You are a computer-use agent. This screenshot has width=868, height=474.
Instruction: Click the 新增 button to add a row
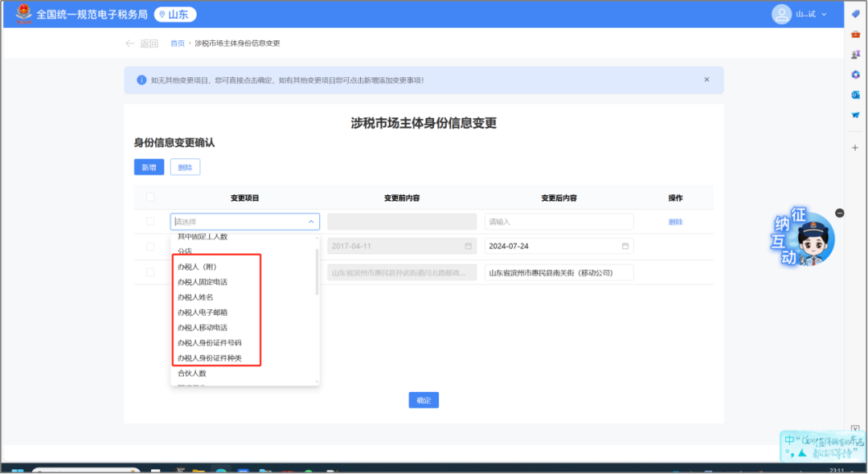tap(149, 166)
